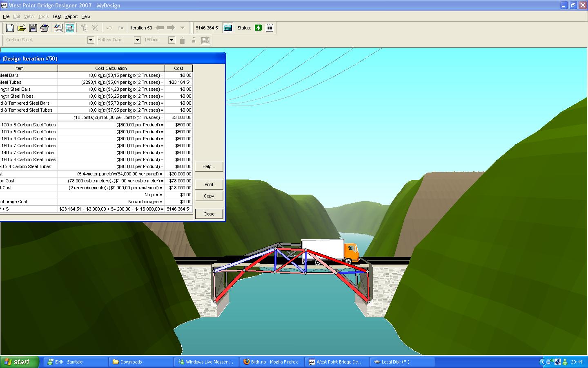Click the $18 000,00 abutment cost cell
The image size is (588, 368).
click(178, 188)
